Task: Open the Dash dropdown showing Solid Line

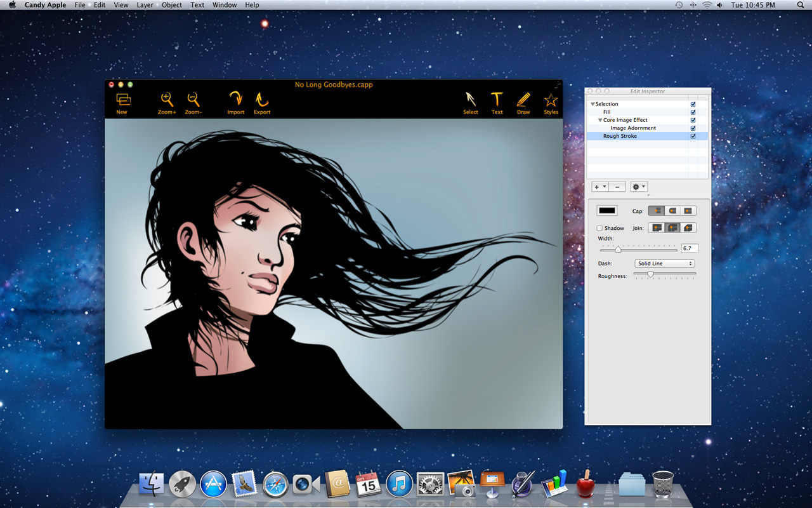Action: (664, 263)
